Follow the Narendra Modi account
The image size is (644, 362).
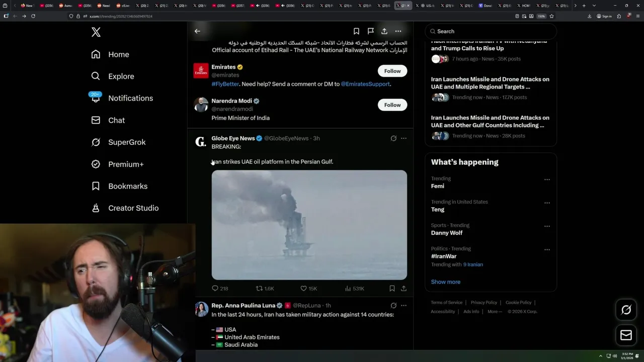392,105
